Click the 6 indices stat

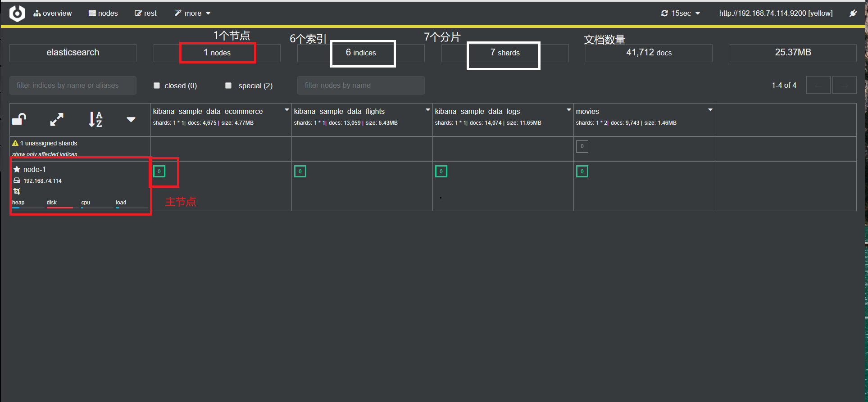click(x=361, y=53)
